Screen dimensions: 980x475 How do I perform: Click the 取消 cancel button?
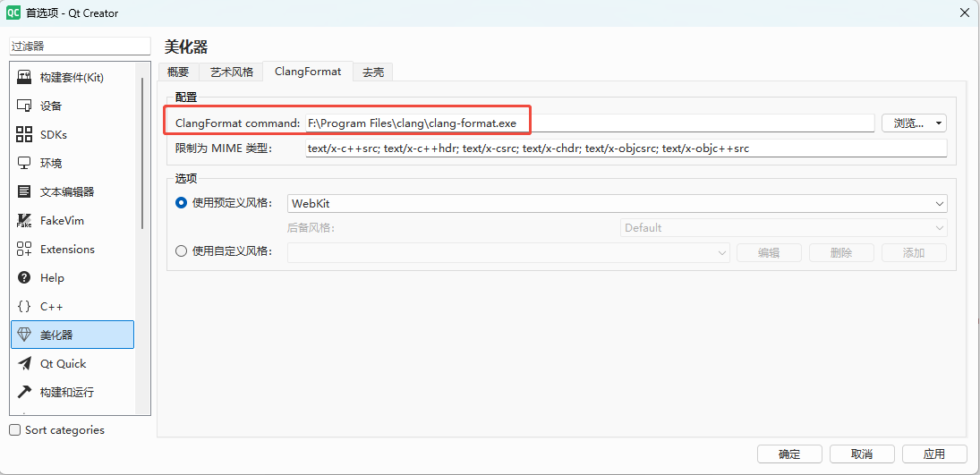862,454
